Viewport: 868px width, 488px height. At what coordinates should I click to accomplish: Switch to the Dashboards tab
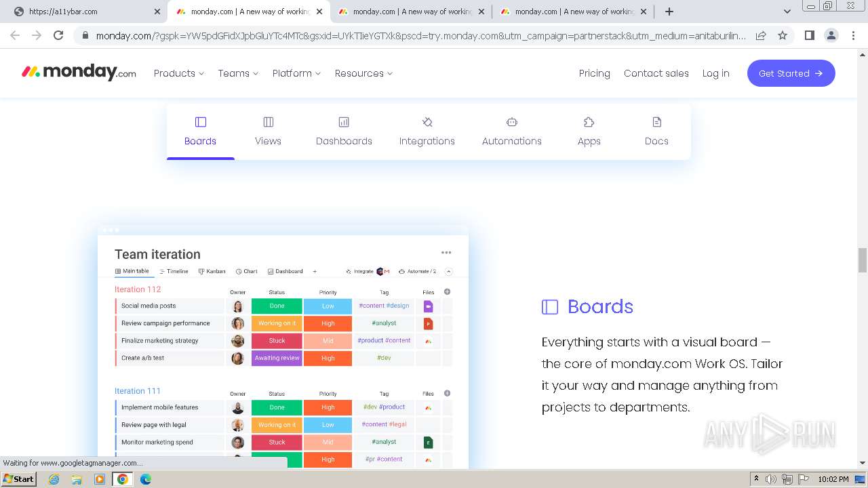pyautogui.click(x=344, y=131)
